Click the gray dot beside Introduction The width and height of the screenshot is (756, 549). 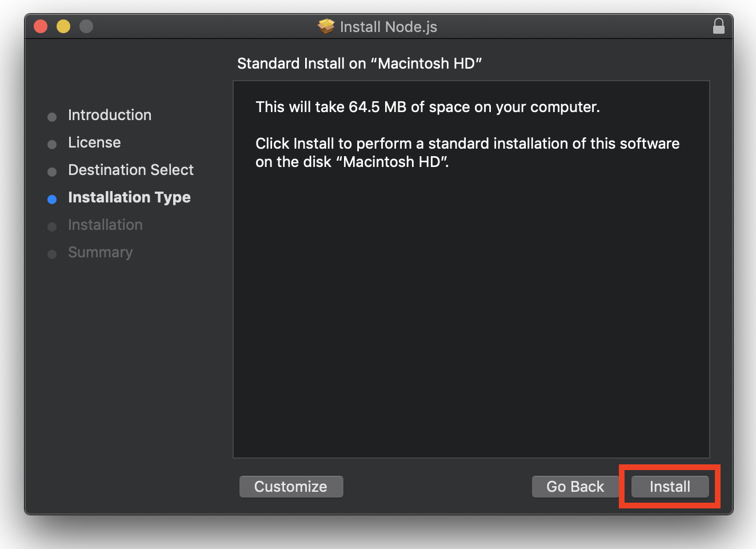pos(52,117)
